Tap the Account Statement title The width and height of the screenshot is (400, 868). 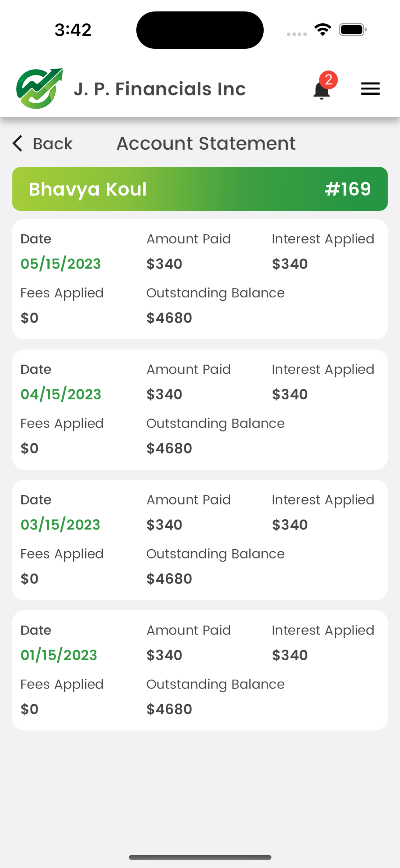click(206, 143)
